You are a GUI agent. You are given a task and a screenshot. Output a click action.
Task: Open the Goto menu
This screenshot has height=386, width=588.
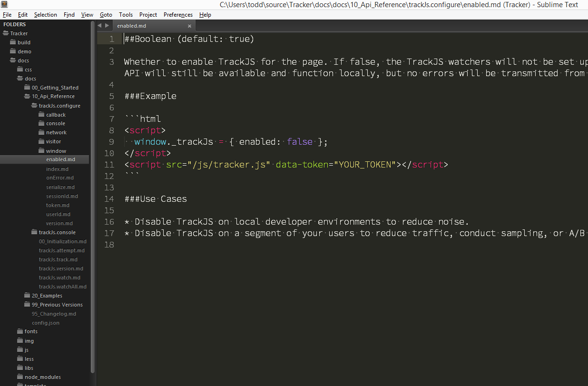[x=106, y=15]
